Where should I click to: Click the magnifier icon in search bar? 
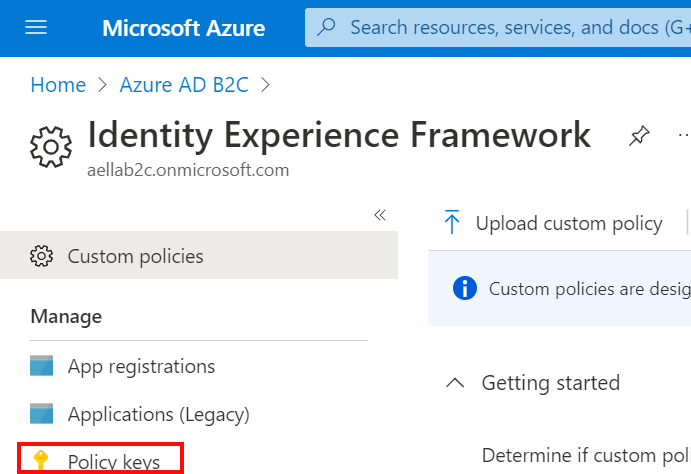pyautogui.click(x=326, y=27)
